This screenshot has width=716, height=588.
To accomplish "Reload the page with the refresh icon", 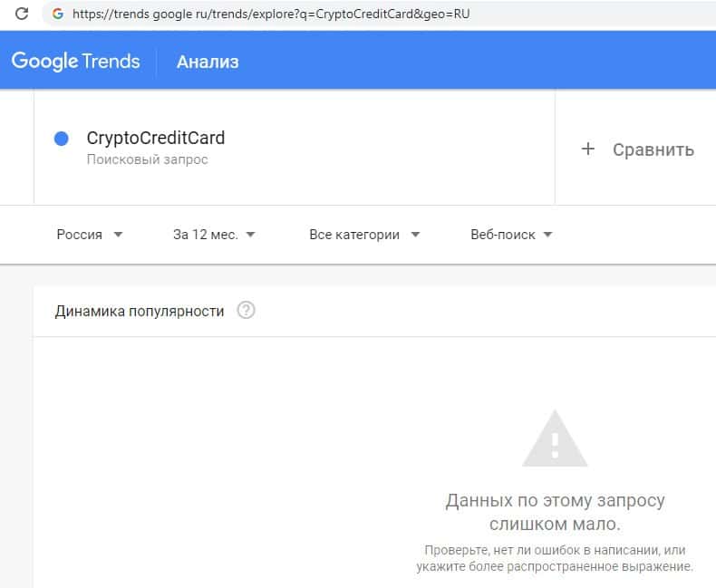I will click(22, 14).
